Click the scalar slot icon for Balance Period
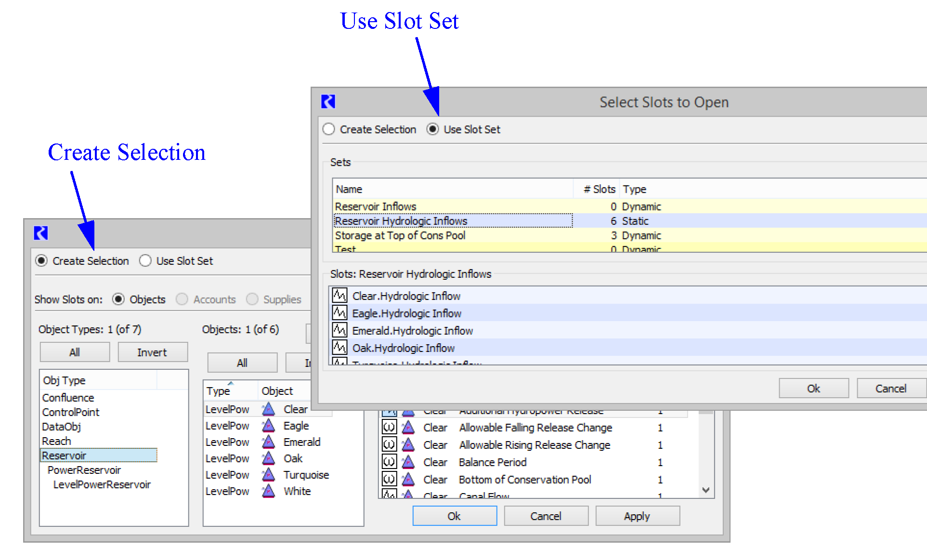Screen dimensions: 927x560 (x=389, y=462)
